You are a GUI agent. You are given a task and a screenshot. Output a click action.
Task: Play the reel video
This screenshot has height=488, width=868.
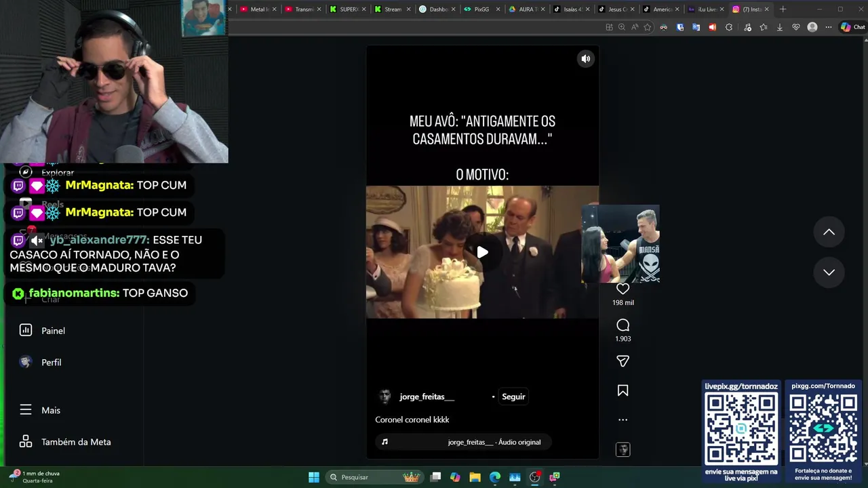click(482, 252)
